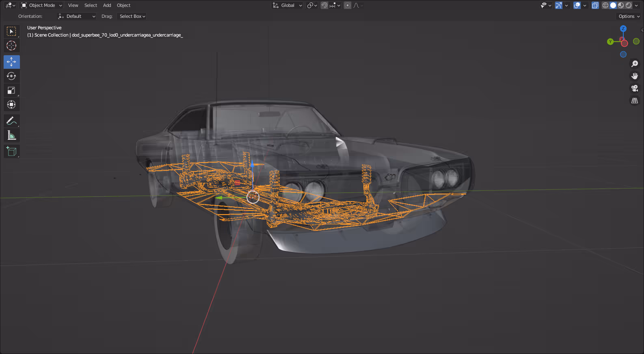Click the Z axis on navigation gizmo

pos(623,28)
